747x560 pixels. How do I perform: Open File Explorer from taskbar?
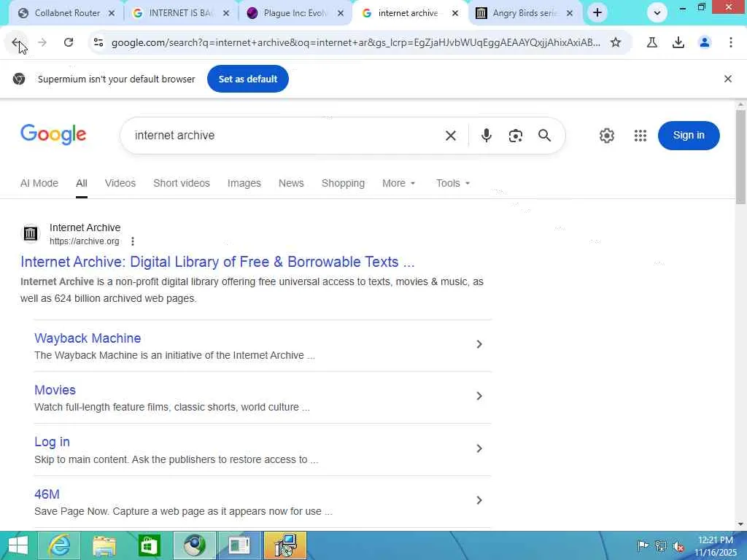coord(104,545)
